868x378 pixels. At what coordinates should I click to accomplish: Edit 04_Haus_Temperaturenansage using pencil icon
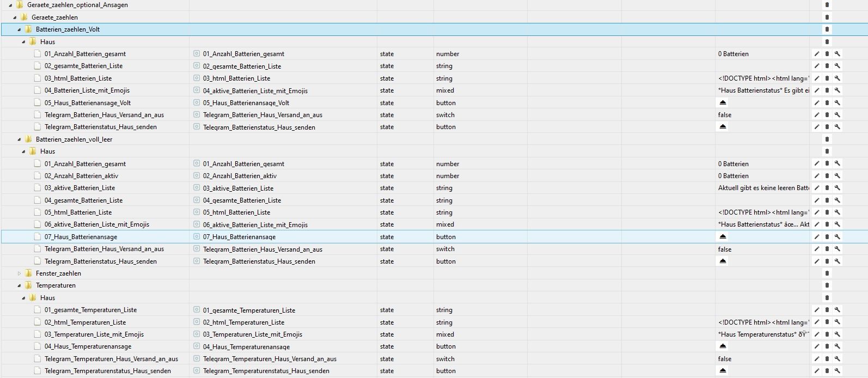[817, 346]
